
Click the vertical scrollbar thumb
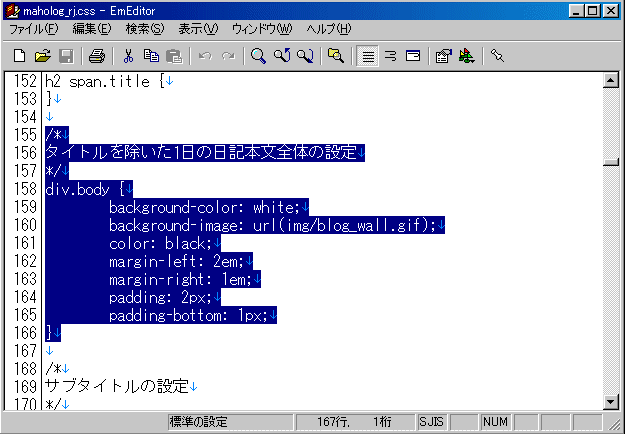click(x=611, y=162)
